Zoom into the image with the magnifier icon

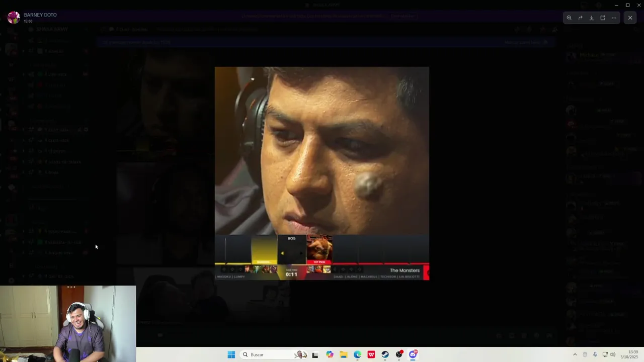[x=569, y=18]
